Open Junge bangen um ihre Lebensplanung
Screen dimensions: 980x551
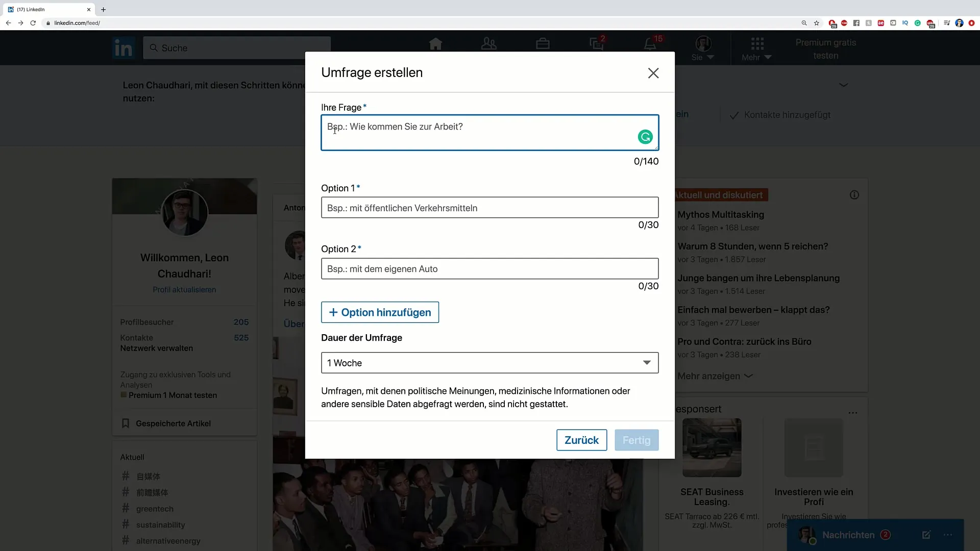pos(758,278)
